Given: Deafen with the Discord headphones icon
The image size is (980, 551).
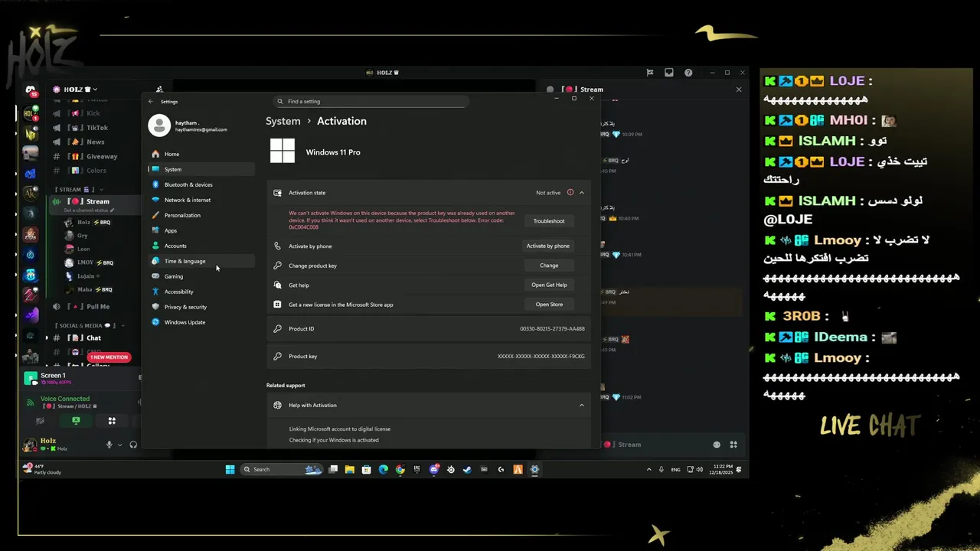Looking at the screenshot, I should click(x=133, y=445).
